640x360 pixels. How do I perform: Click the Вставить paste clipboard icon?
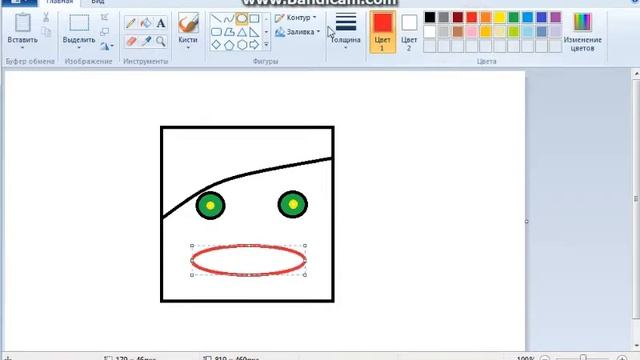[22, 22]
